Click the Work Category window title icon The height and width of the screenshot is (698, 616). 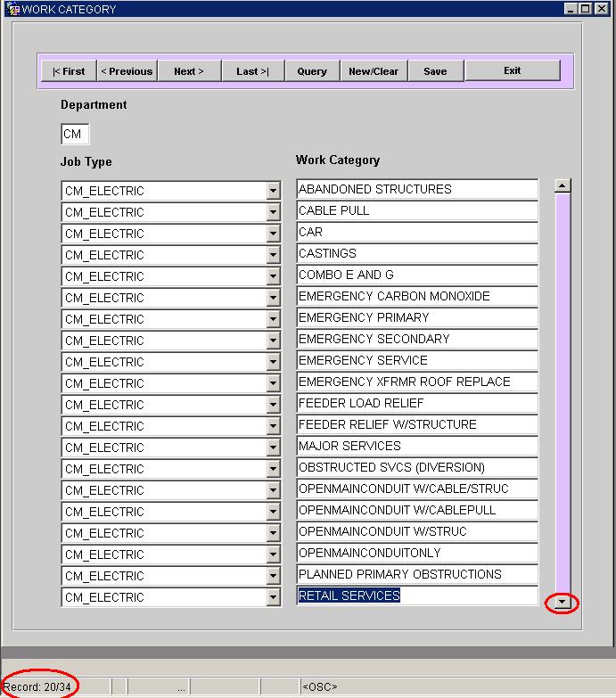click(x=13, y=9)
